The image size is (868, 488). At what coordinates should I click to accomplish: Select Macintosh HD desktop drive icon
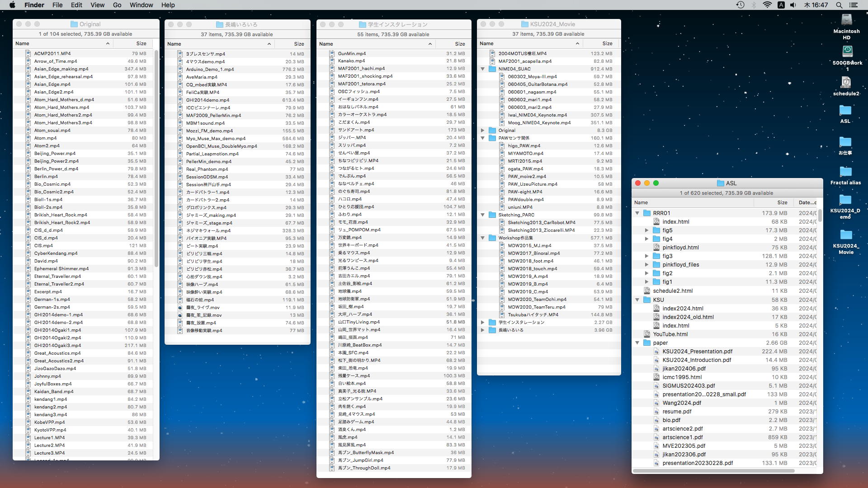point(846,21)
